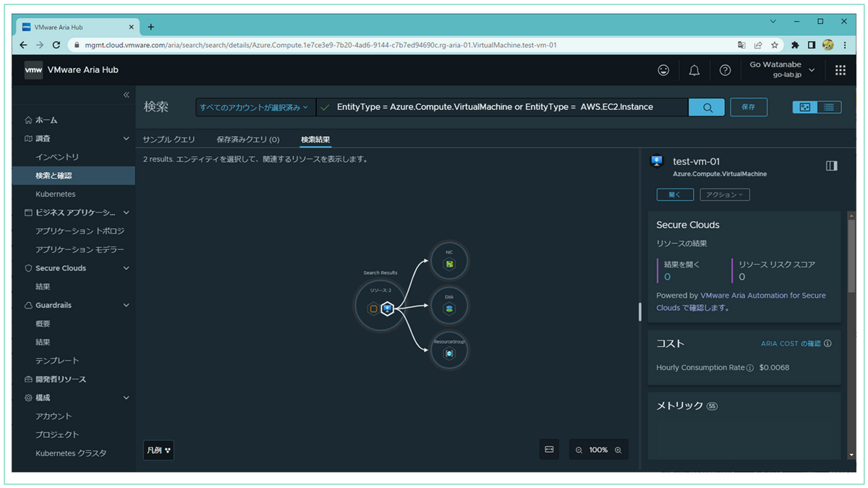The width and height of the screenshot is (868, 488).
Task: Open the 保存済みクエリ (0) tab
Action: pyautogui.click(x=248, y=140)
